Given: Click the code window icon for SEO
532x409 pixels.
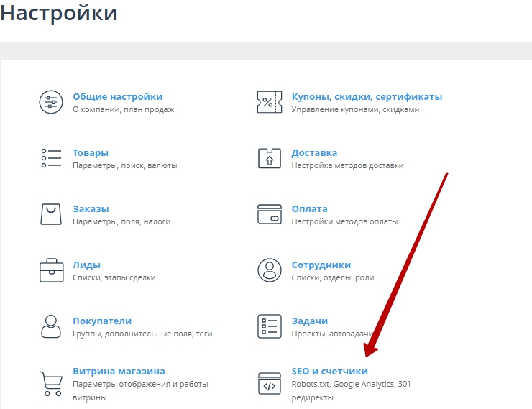Looking at the screenshot, I should point(270,382).
